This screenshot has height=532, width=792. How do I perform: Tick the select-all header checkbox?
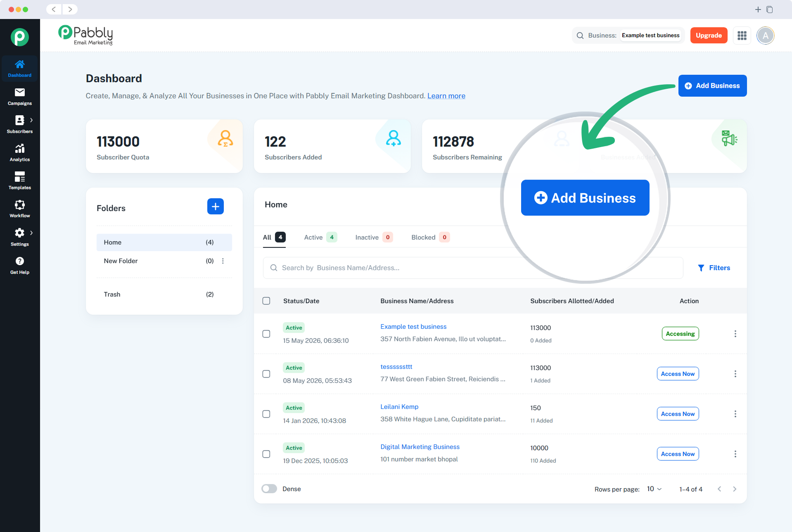pyautogui.click(x=266, y=301)
